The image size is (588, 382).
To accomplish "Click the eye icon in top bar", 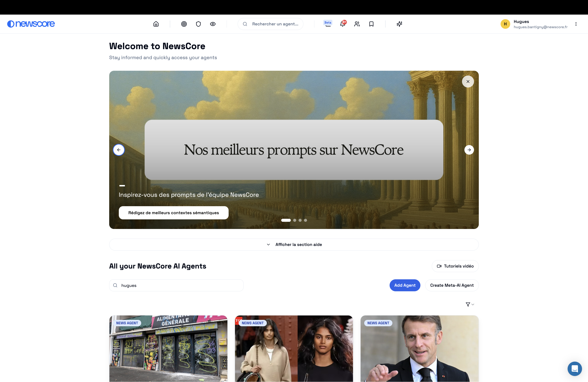I will click(213, 24).
